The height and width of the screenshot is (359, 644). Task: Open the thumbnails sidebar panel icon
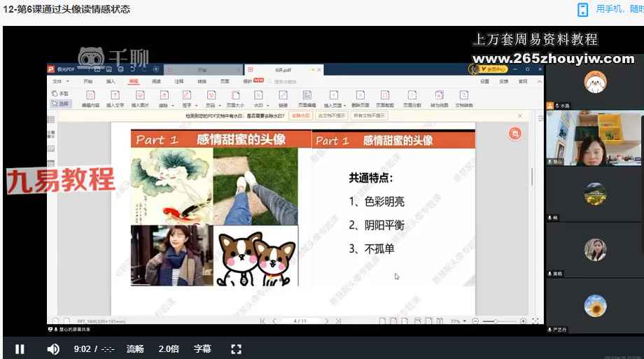tap(51, 134)
